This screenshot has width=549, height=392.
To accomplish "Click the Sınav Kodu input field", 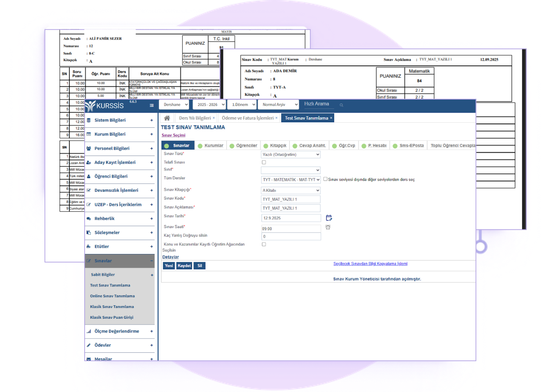I will tap(291, 200).
